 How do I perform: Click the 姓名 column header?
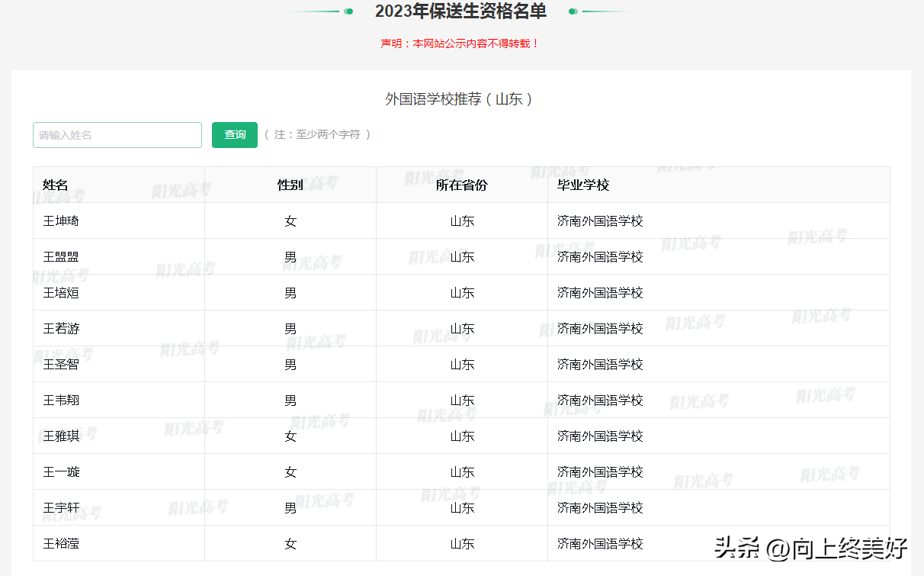pyautogui.click(x=56, y=185)
